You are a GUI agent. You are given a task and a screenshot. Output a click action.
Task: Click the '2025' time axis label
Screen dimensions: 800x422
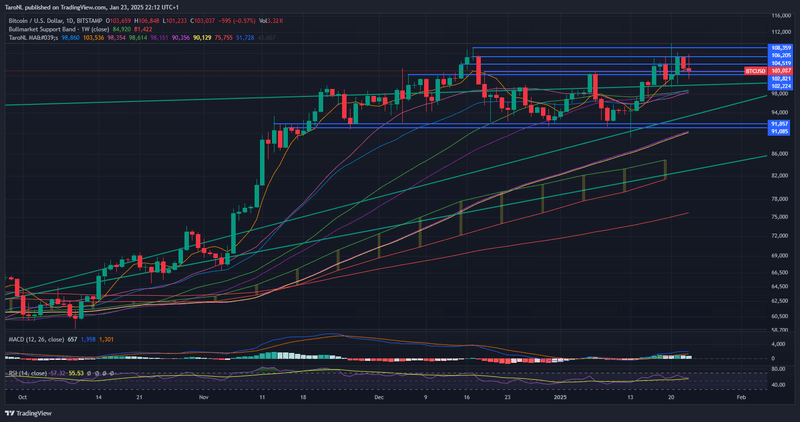coord(560,397)
